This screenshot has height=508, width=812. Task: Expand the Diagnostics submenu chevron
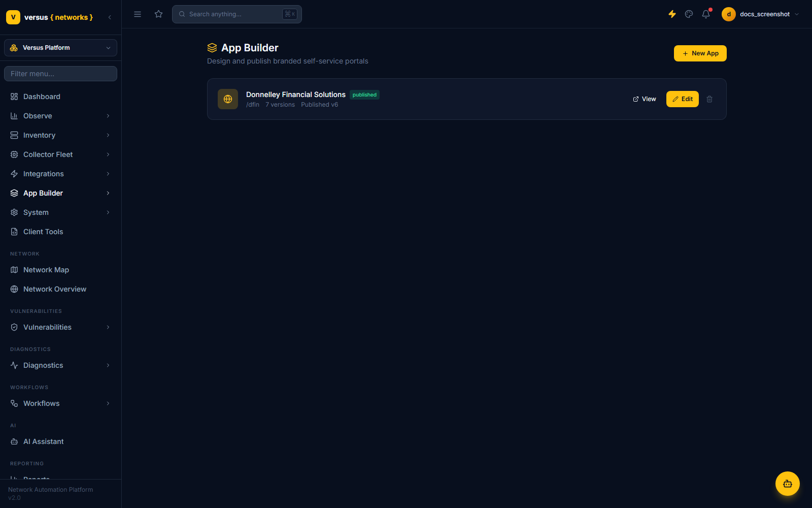click(108, 365)
